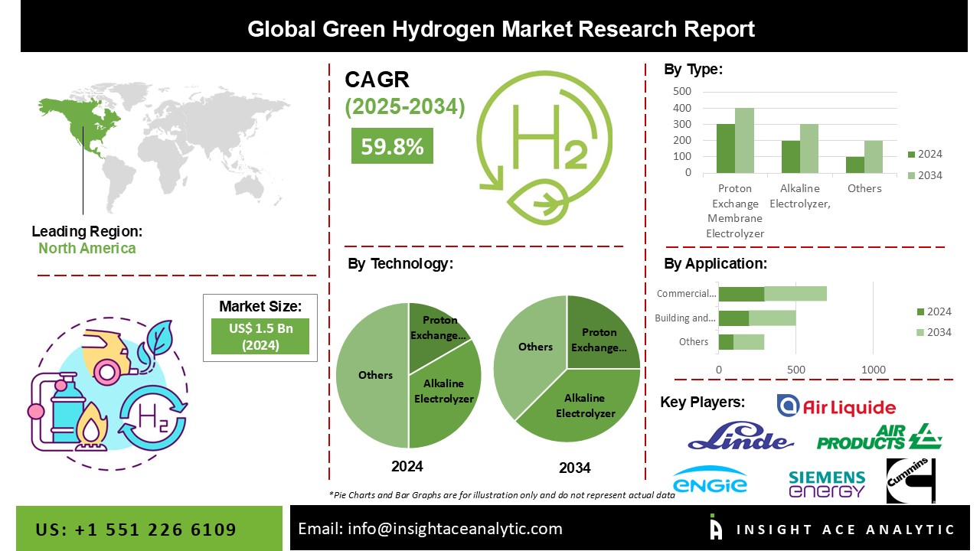Toggle the 2024 legend entry in By Type chart
This screenshot has height=551, width=980.
pos(929,153)
